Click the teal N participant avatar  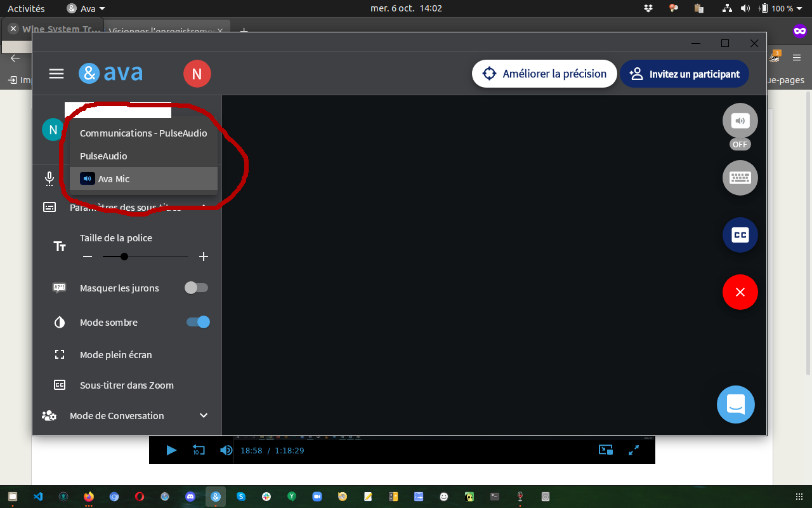pos(53,130)
